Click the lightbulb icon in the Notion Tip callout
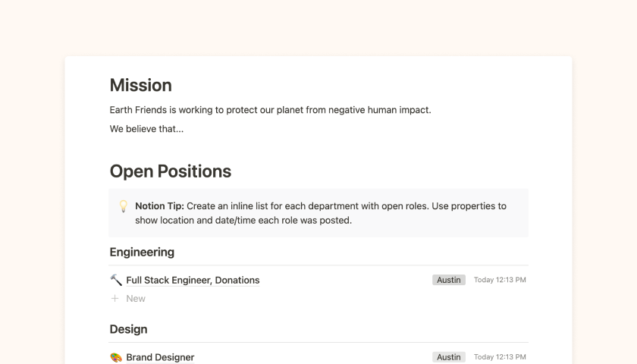This screenshot has width=637, height=364. 123,206
